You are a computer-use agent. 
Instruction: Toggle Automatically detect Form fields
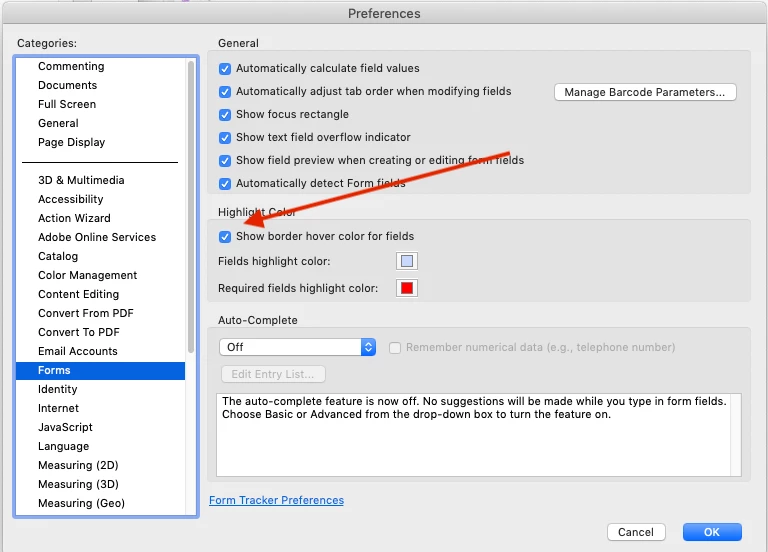(225, 184)
